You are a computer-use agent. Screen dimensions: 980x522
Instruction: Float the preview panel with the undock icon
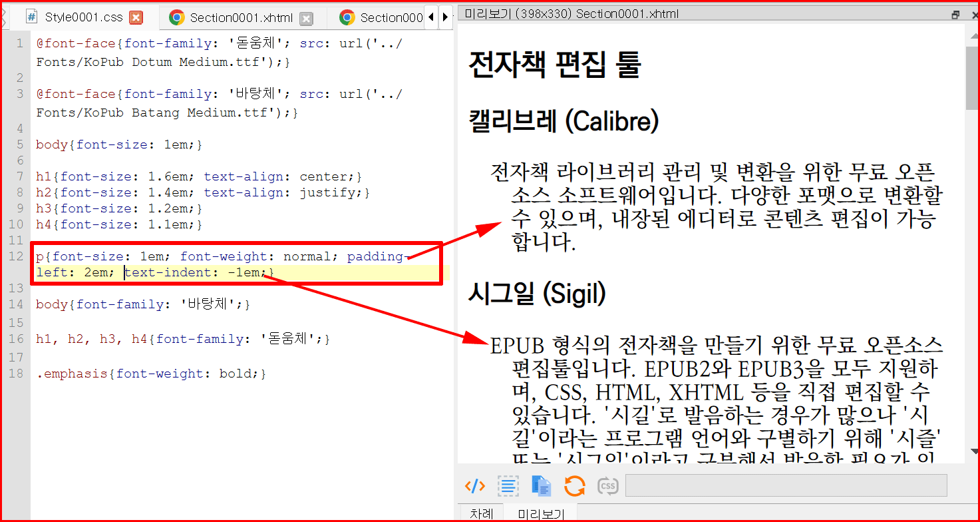(x=955, y=14)
